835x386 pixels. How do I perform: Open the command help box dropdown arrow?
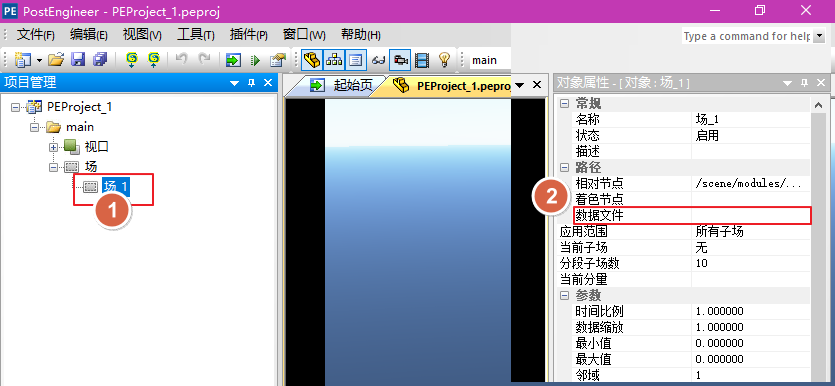(x=819, y=36)
